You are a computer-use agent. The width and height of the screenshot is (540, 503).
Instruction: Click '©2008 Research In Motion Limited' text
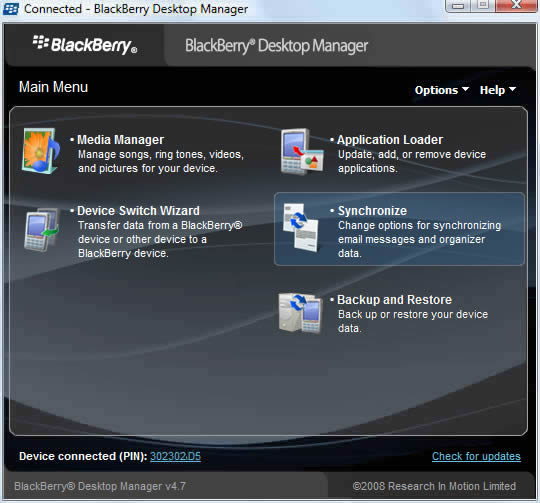434,486
